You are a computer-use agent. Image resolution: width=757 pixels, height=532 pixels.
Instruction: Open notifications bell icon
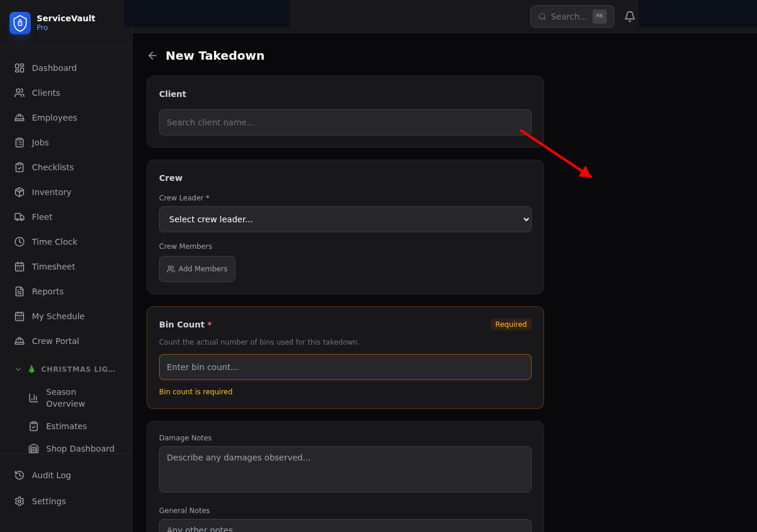tap(630, 17)
